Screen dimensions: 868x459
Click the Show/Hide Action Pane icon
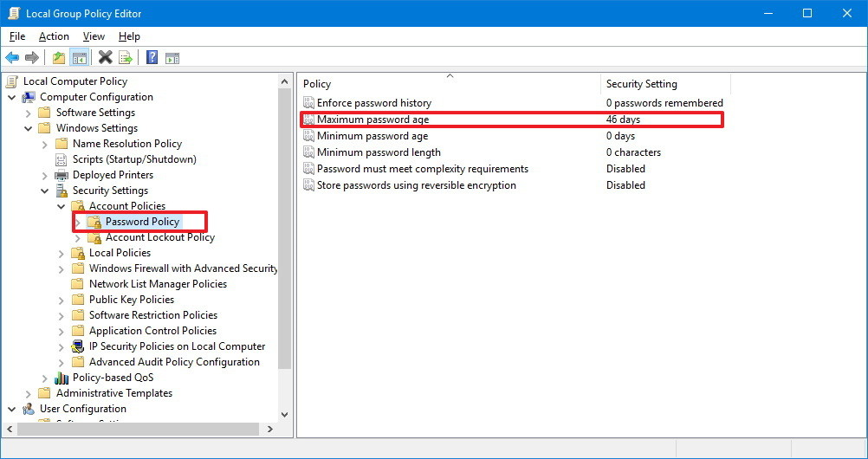point(172,58)
